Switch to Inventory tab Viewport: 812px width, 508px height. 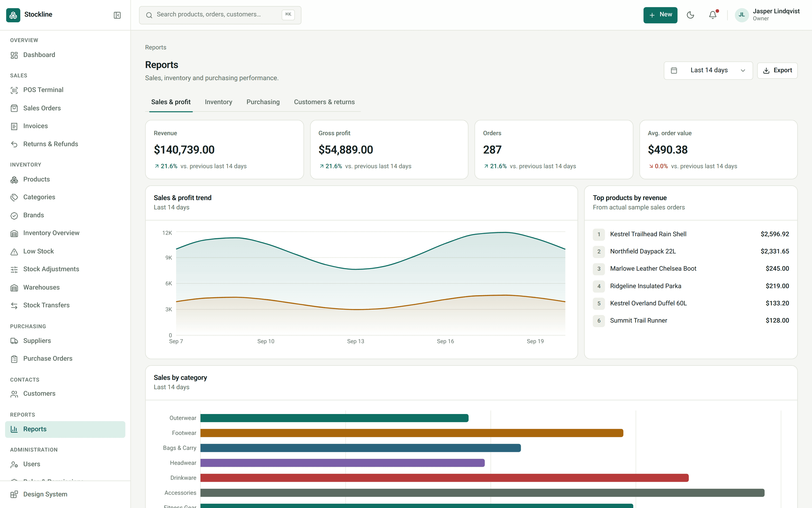[219, 102]
